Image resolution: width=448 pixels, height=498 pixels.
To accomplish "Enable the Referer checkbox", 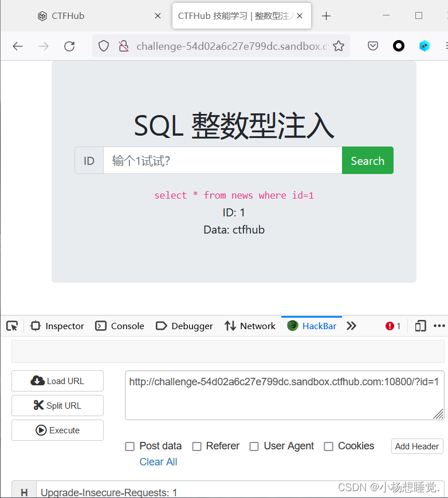I will pos(197,446).
